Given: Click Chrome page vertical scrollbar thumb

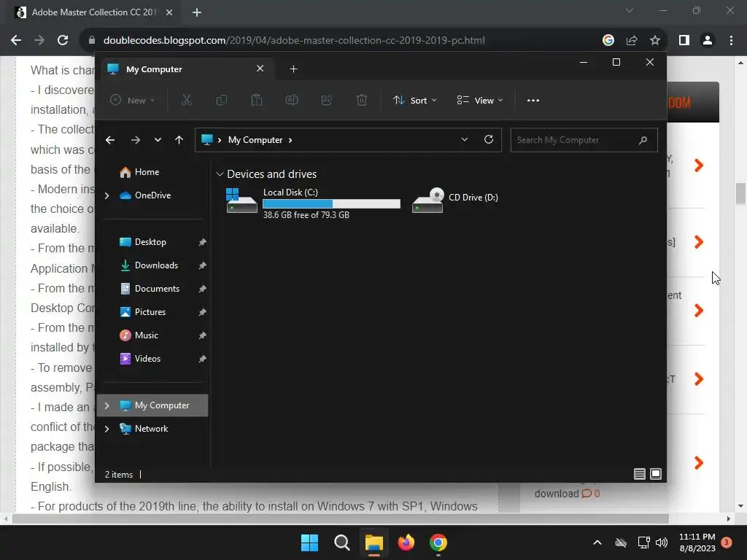Looking at the screenshot, I should tap(740, 194).
